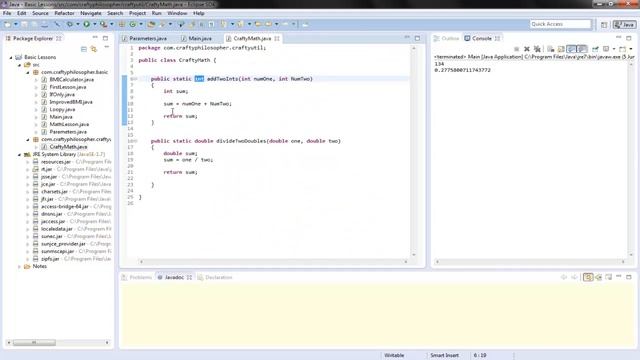
Task: Toggle Show Console on Standard Out change
Action: (x=571, y=49)
